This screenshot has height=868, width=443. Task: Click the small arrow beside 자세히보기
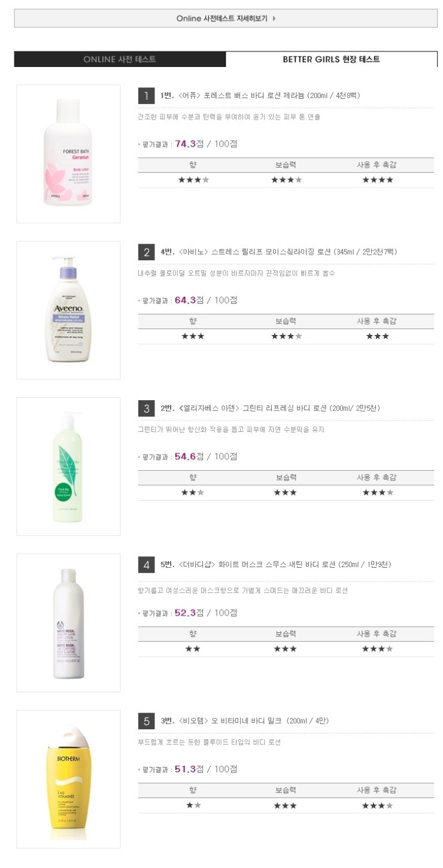(274, 18)
